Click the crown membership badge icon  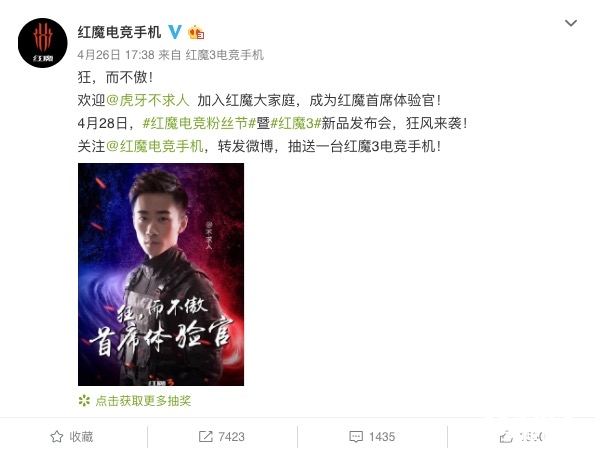[196, 32]
